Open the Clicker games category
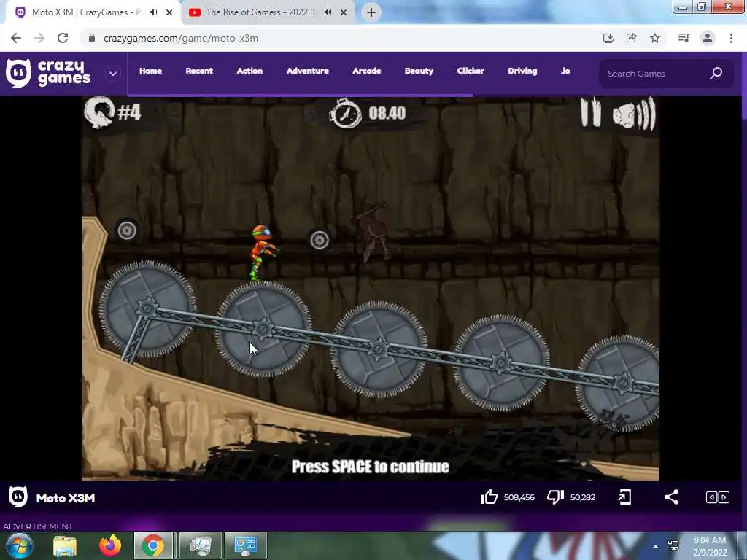Screen dimensions: 747x560 471,71
